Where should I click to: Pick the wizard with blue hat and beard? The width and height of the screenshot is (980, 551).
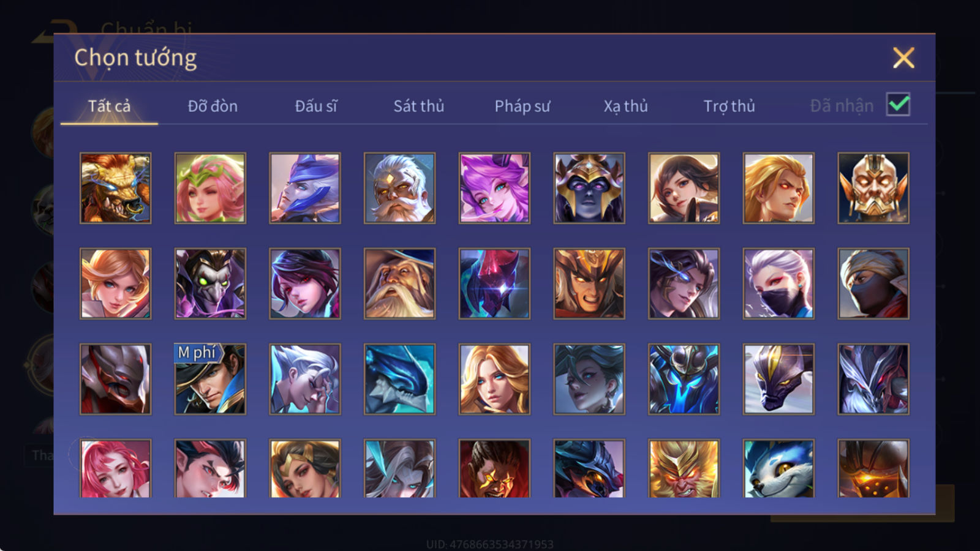[x=399, y=283]
